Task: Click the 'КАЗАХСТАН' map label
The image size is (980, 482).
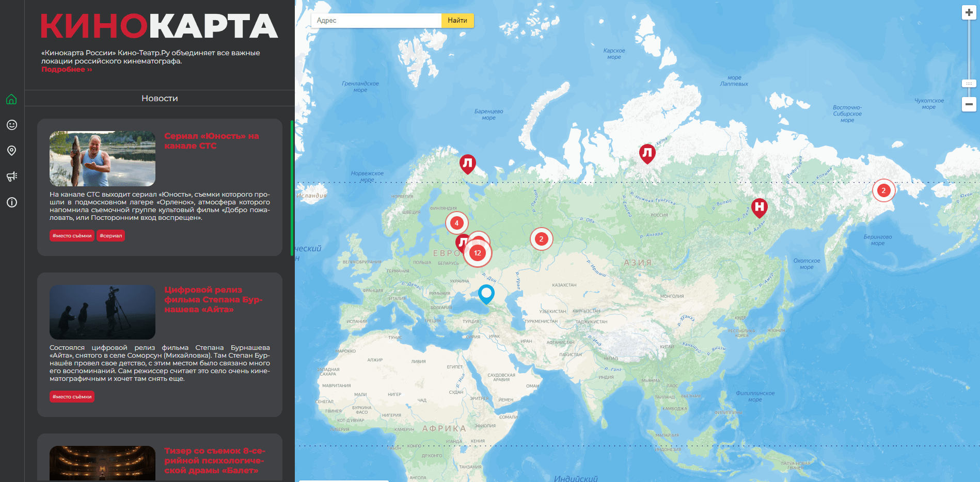Action: click(x=564, y=285)
